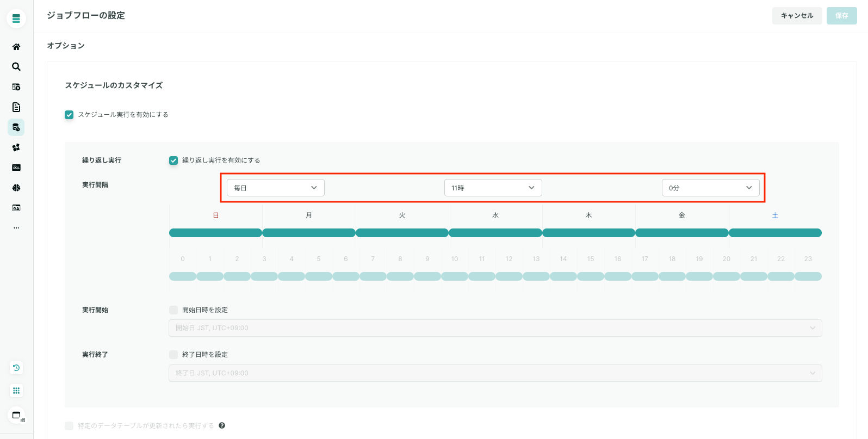
Task: Click the teal stacked-bars logo icon
Action: click(16, 18)
